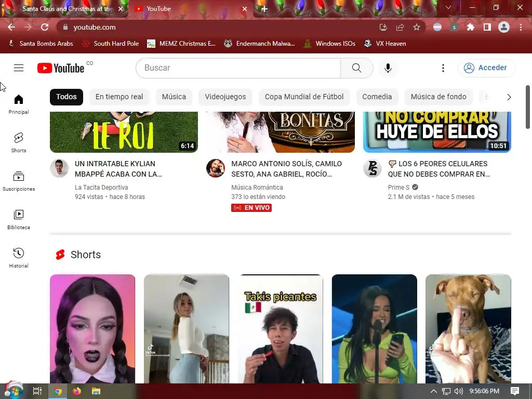Click the EN VIVO live badge

[251, 208]
